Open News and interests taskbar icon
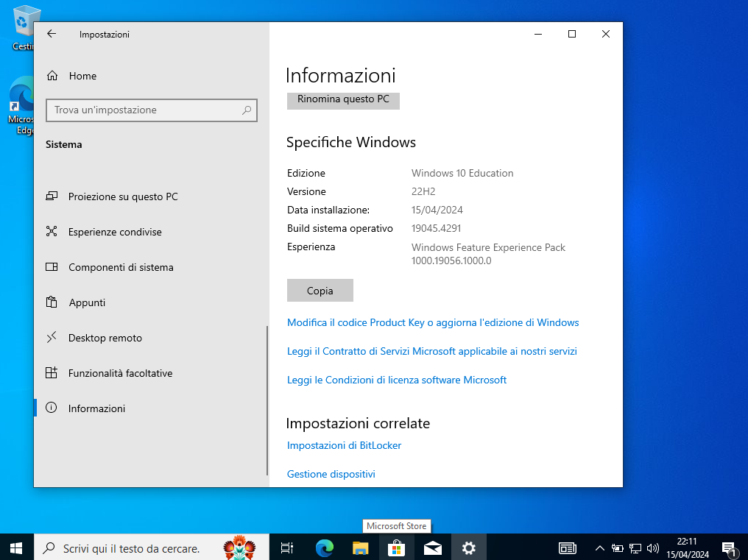The height and width of the screenshot is (560, 748). (568, 548)
